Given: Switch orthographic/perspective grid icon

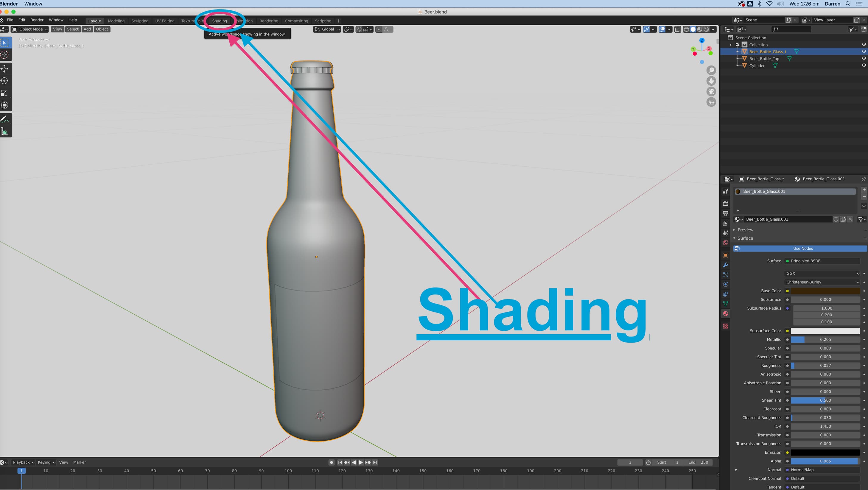Looking at the screenshot, I should pos(711,102).
